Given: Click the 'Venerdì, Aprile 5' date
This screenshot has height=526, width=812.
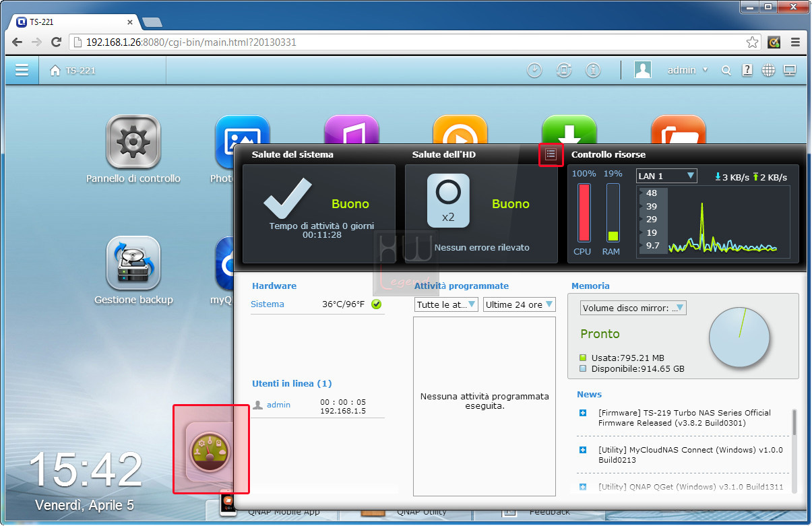Looking at the screenshot, I should (x=84, y=505).
